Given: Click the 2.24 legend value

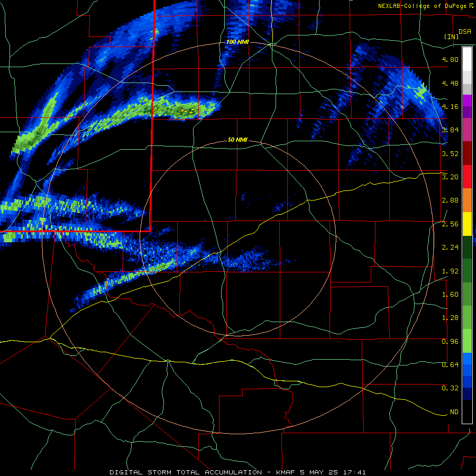Looking at the screenshot, I should tap(450, 248).
